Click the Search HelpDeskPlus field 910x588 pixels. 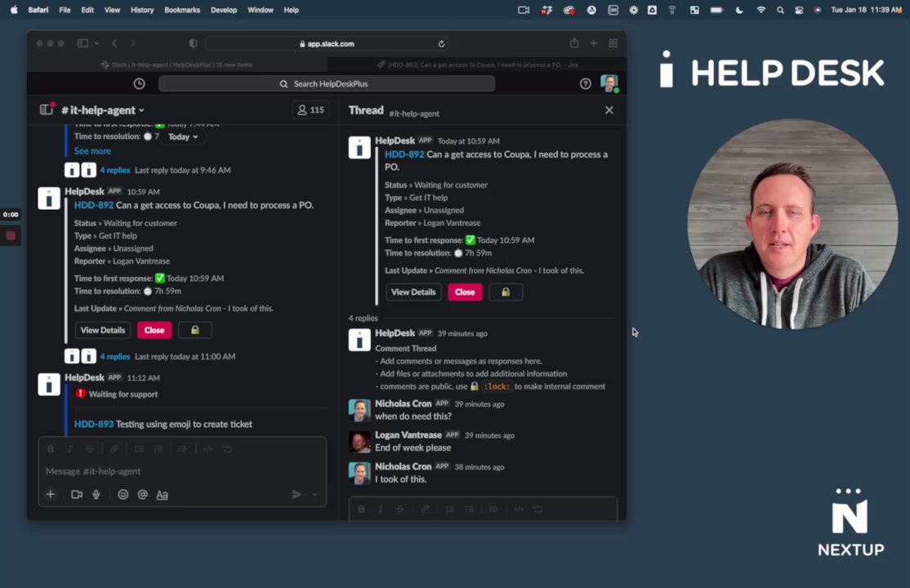pos(327,83)
